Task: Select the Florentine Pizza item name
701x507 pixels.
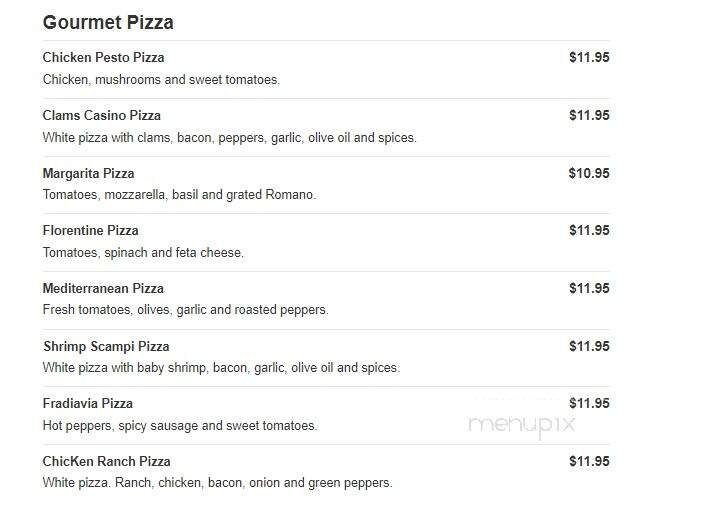Action: pos(90,230)
